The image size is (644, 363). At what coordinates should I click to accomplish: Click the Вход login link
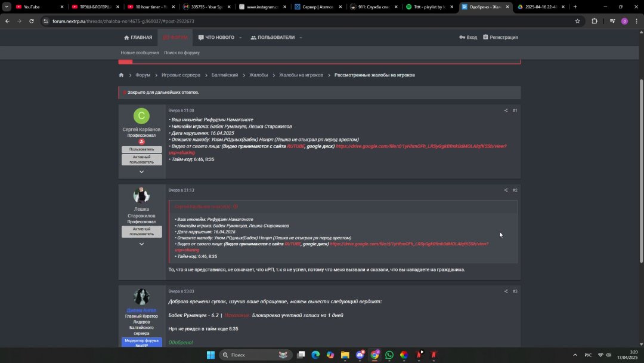(468, 37)
